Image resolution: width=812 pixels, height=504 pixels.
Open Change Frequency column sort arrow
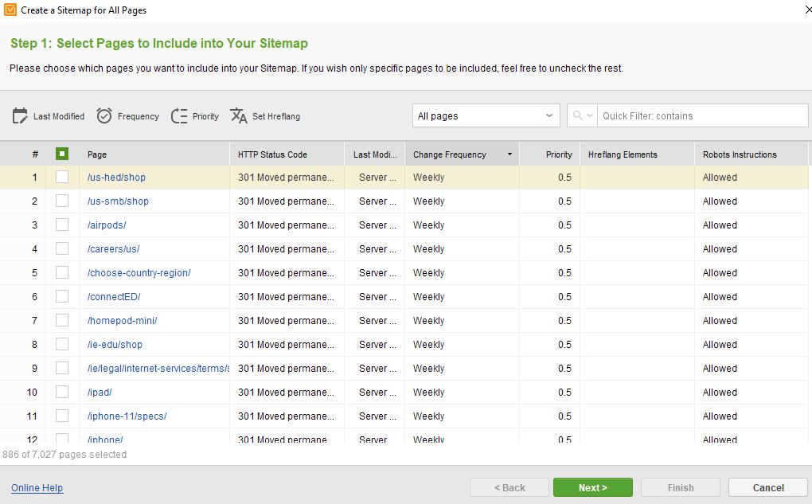tap(509, 154)
